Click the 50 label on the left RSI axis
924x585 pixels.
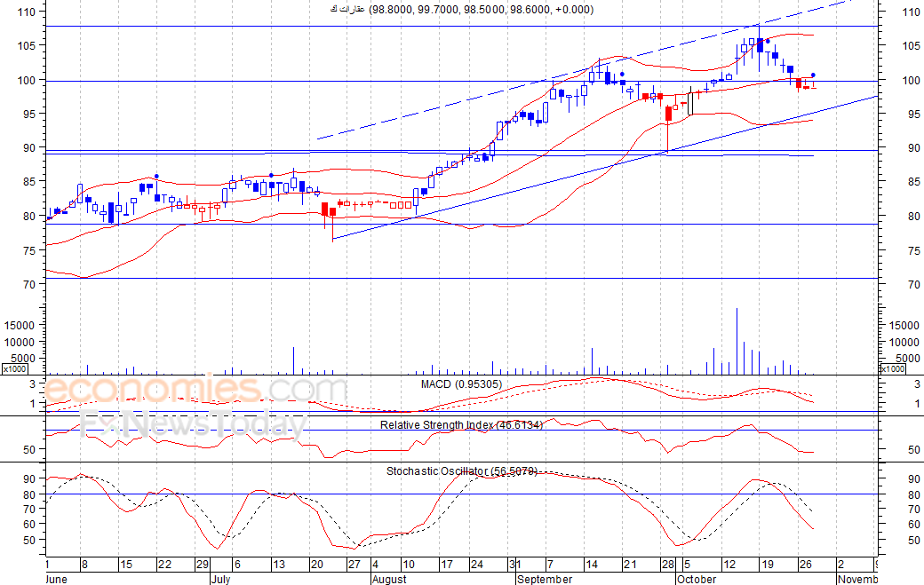tap(29, 450)
